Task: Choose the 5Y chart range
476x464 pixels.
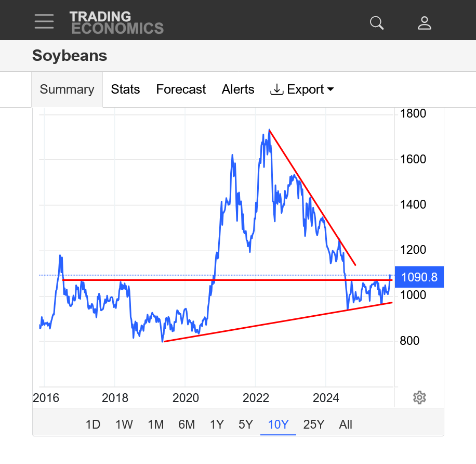Action: pyautogui.click(x=245, y=424)
